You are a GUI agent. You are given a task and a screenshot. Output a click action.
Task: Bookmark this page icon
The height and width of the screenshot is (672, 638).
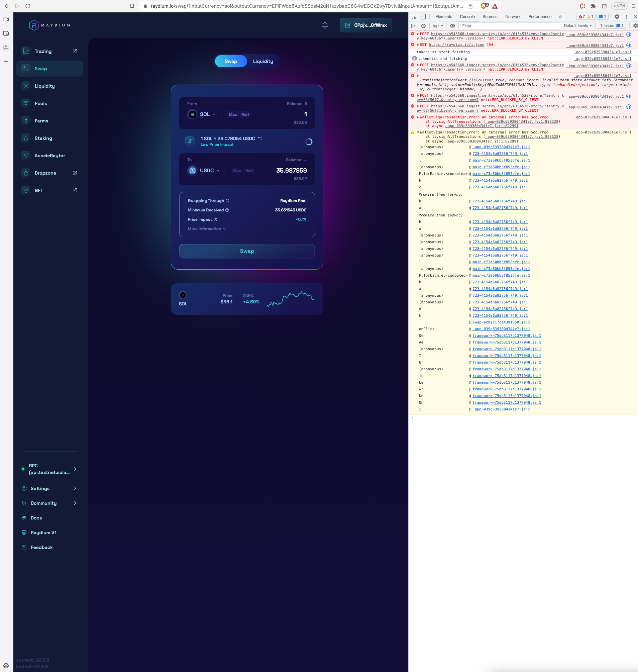click(132, 6)
